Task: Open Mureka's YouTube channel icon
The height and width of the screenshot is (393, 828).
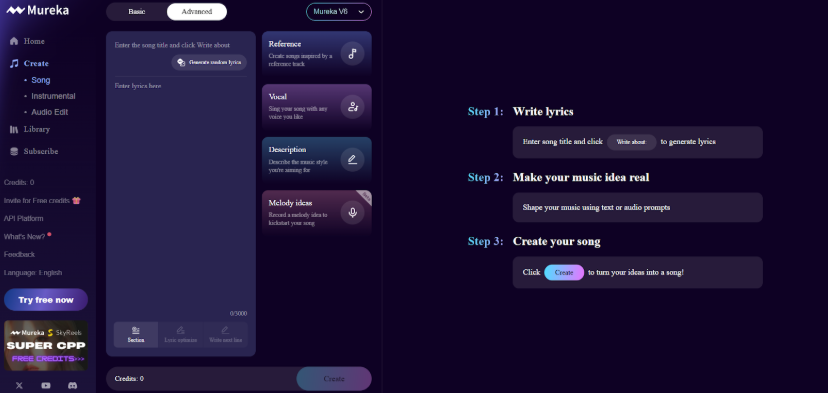Action: click(x=46, y=386)
